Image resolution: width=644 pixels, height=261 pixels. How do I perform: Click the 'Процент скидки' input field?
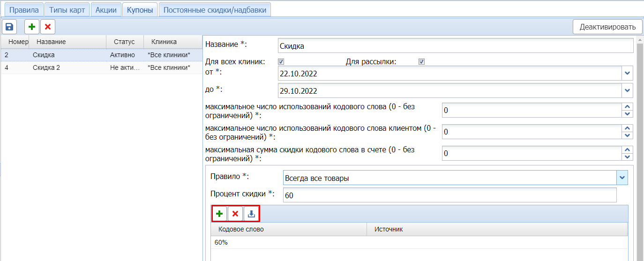[x=449, y=195]
